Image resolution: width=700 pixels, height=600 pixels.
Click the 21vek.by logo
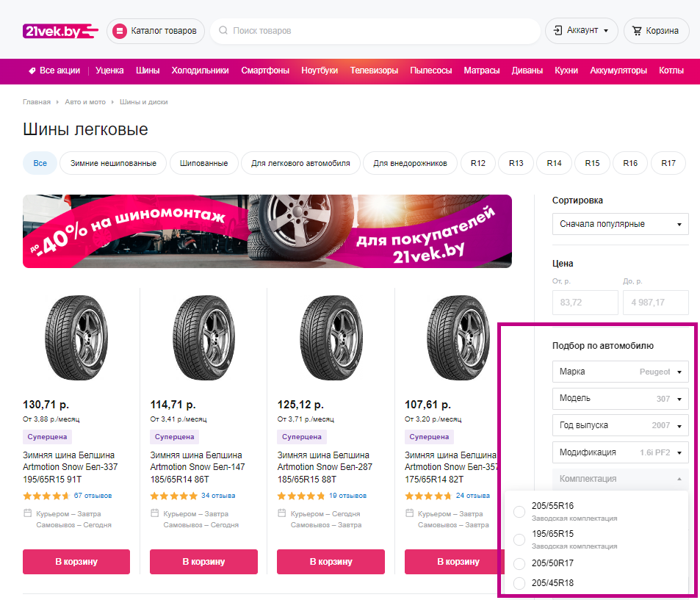(57, 30)
